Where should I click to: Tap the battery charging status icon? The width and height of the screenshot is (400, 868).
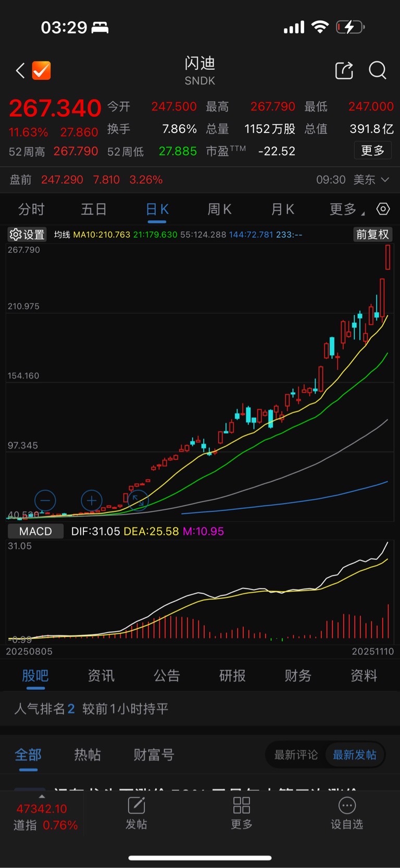click(350, 27)
